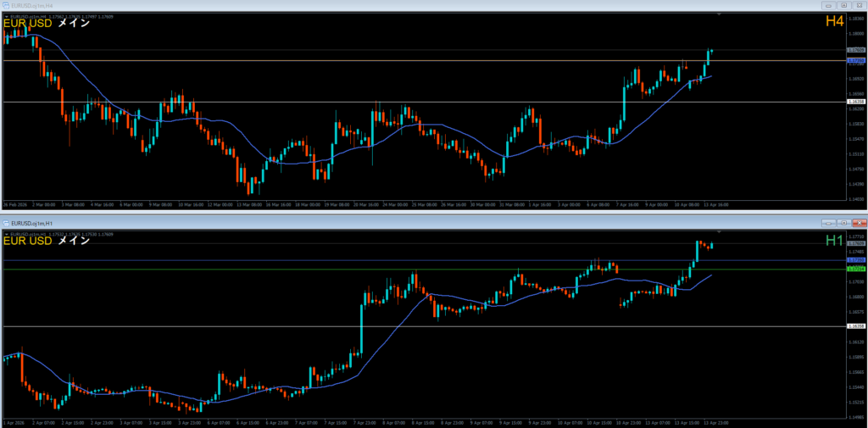Image resolution: width=868 pixels, height=428 pixels.
Task: Minimize the EURUSD H4 chart window
Action: click(x=829, y=5)
